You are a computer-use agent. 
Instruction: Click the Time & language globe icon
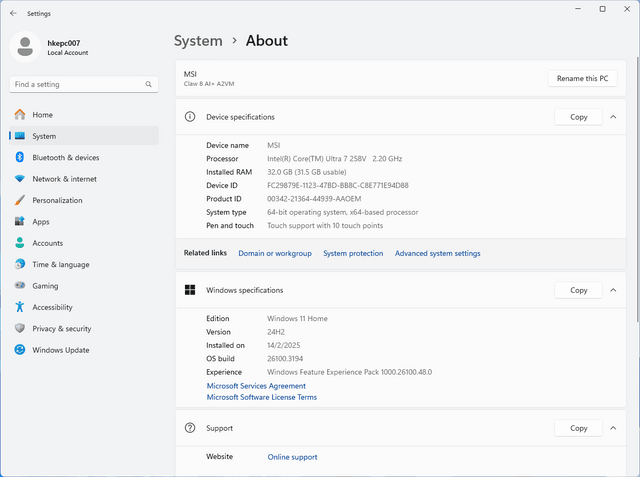point(20,264)
